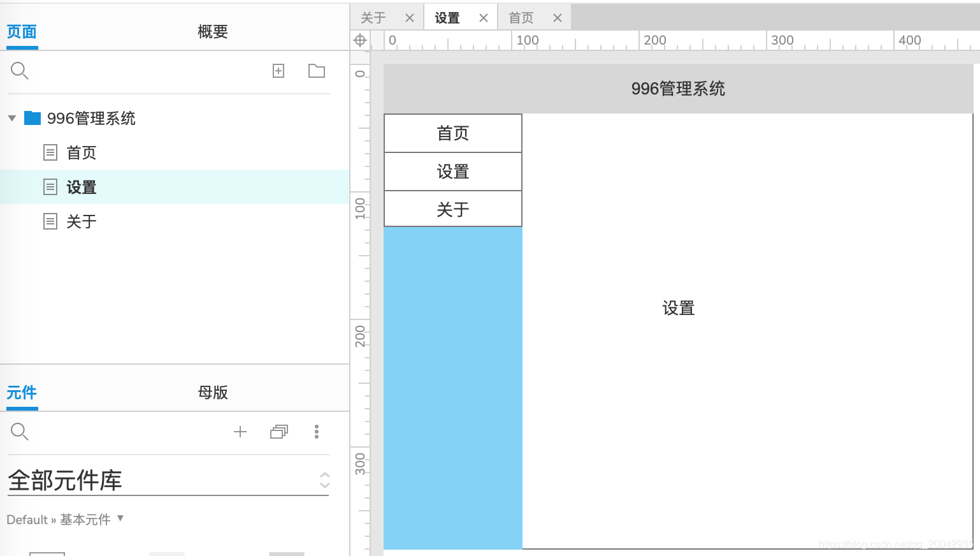980x556 pixels.
Task: Click the 关于 menu button on canvas
Action: click(453, 208)
